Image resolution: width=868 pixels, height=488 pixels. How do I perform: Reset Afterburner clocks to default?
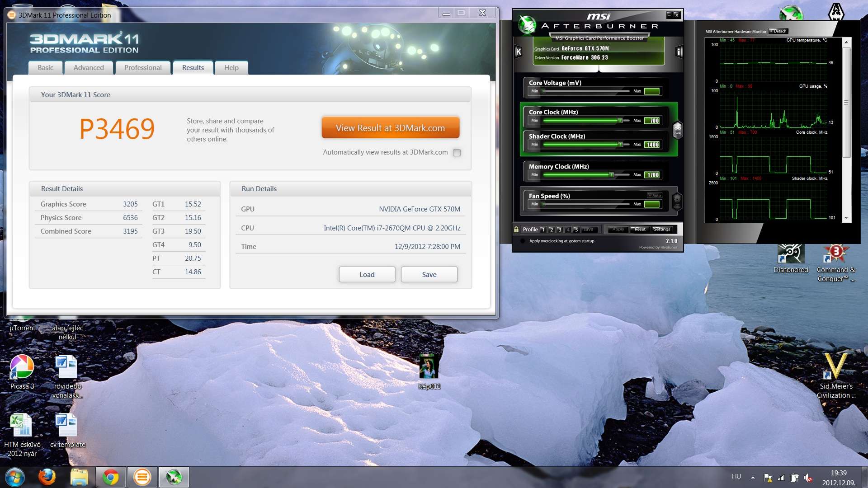(640, 230)
